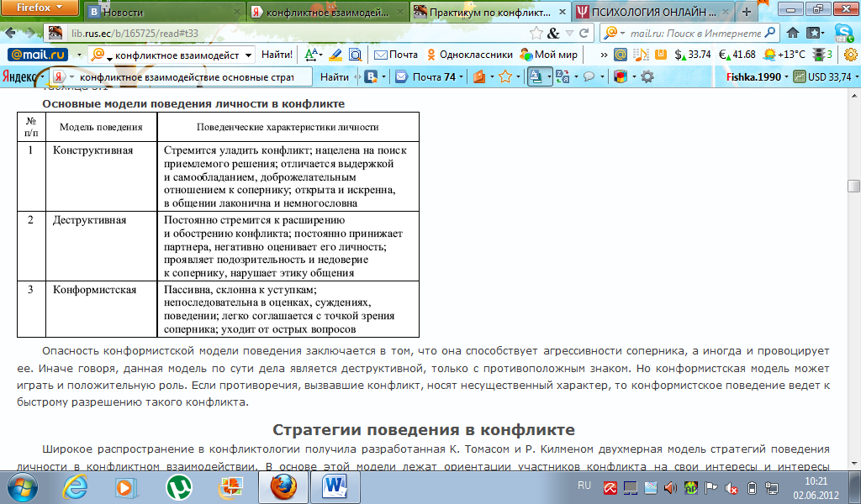
Task: Toggle the page translation button
Action: [536, 76]
